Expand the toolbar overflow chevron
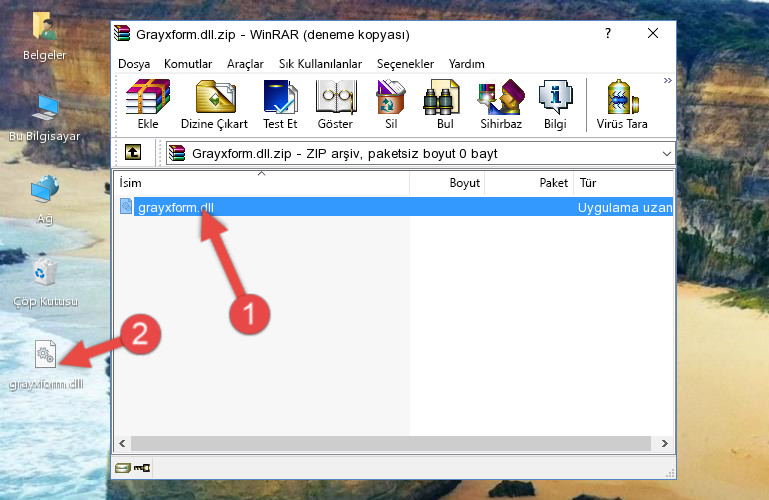The image size is (769, 500). [x=667, y=80]
